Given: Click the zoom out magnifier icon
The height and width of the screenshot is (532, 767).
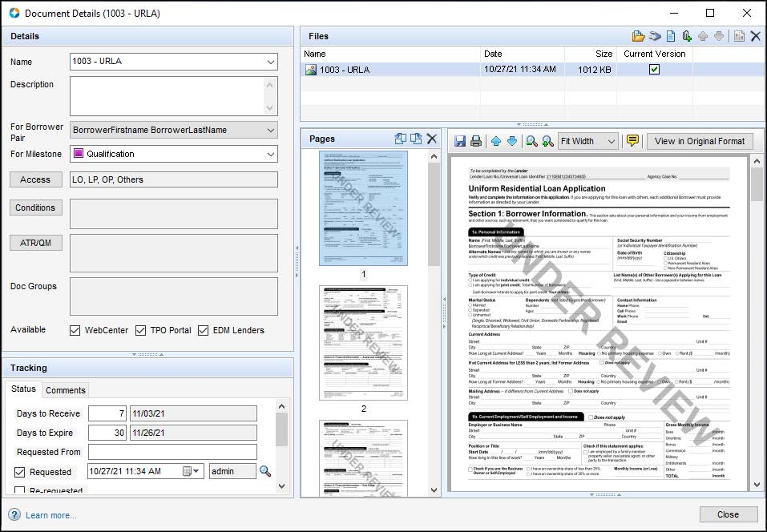Looking at the screenshot, I should (531, 141).
